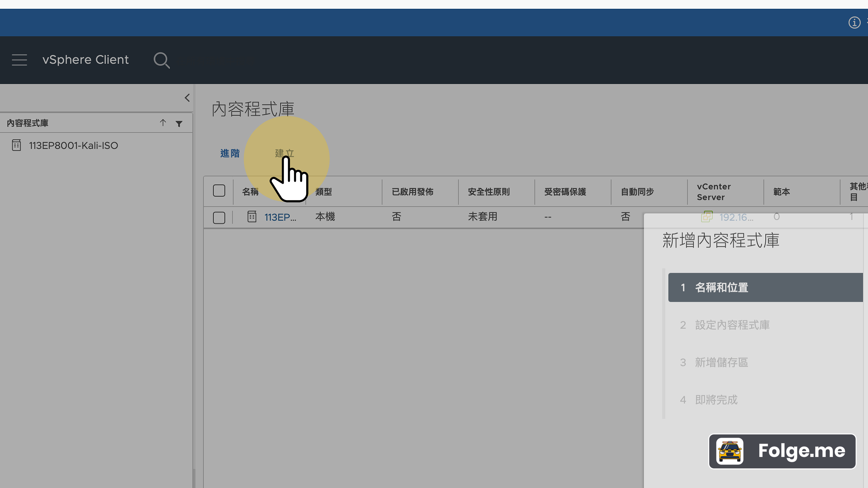This screenshot has width=868, height=488.
Task: Click the filter icon in 內容程式庫 panel
Action: coord(179,123)
